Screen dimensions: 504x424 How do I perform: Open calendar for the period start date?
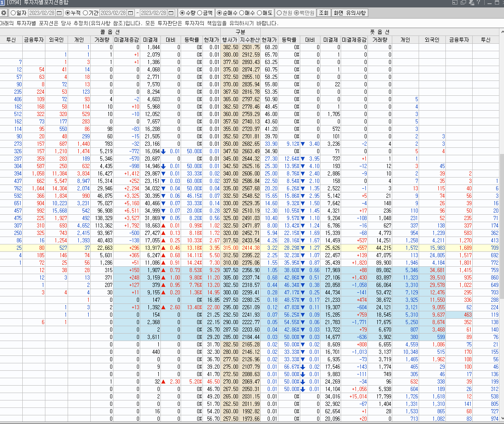[x=131, y=13]
